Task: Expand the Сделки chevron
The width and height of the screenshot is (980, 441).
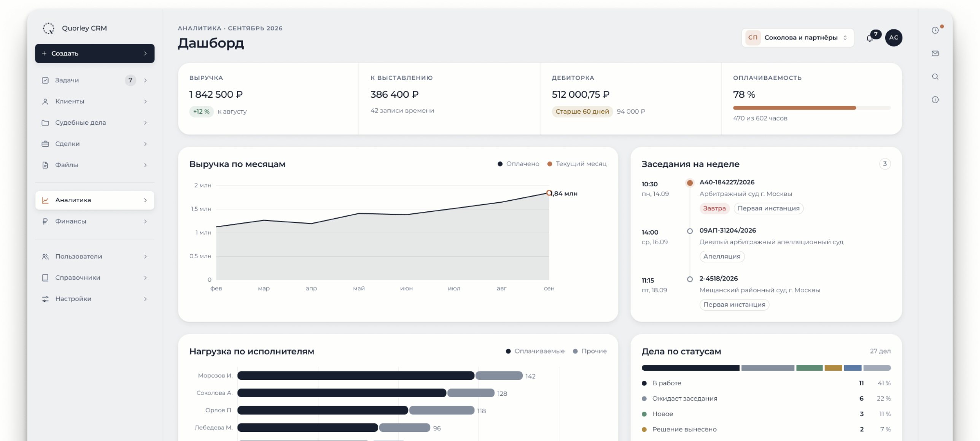Action: (145, 144)
